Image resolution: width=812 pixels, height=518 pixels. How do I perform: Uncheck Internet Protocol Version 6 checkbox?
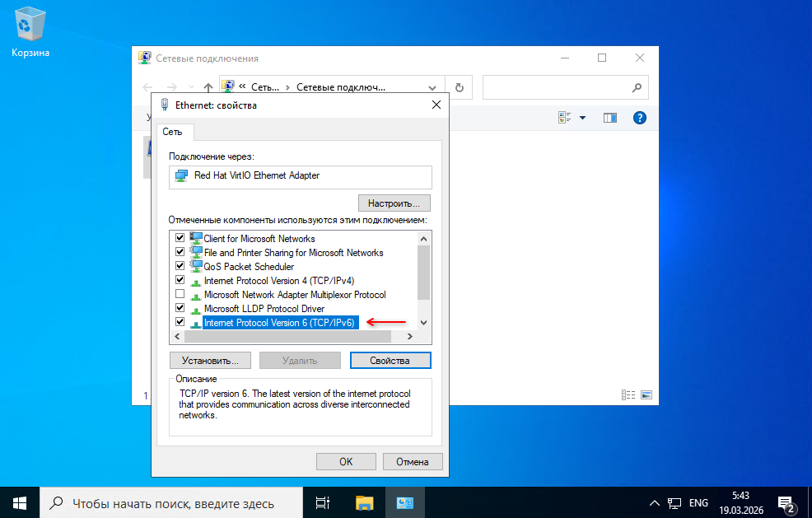(x=180, y=322)
